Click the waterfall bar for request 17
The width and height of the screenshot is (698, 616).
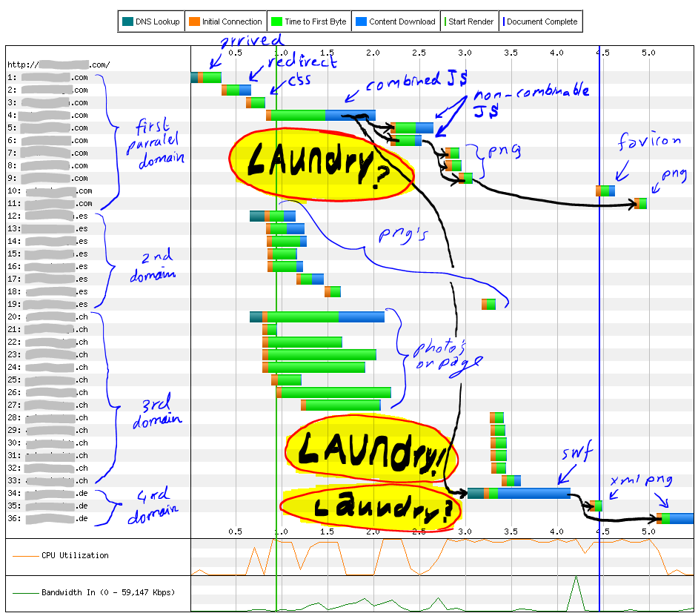(x=310, y=279)
